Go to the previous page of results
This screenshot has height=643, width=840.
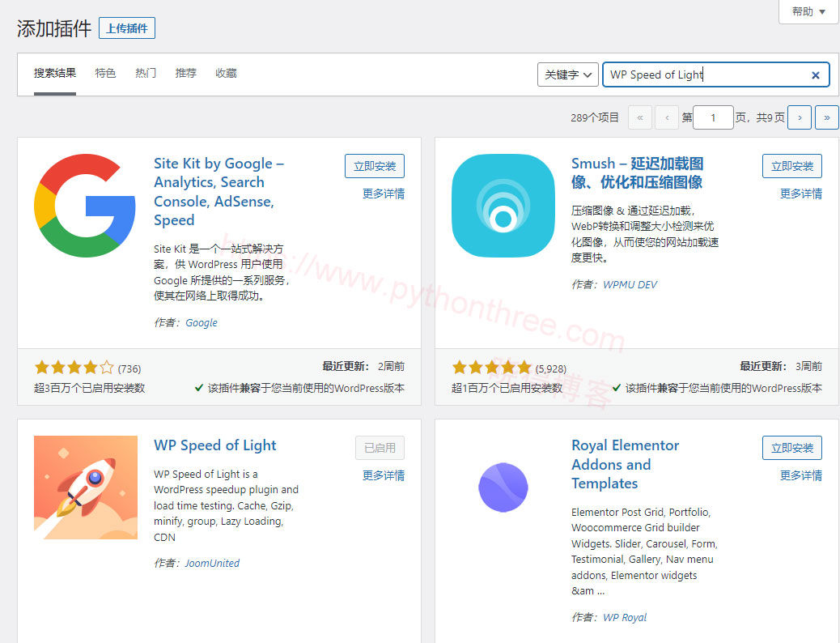click(x=667, y=117)
